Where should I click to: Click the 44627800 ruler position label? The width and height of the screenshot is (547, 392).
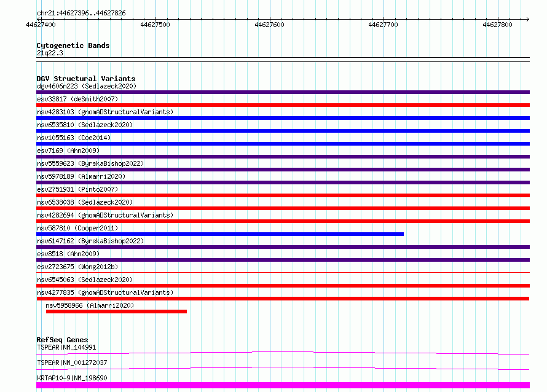[497, 25]
